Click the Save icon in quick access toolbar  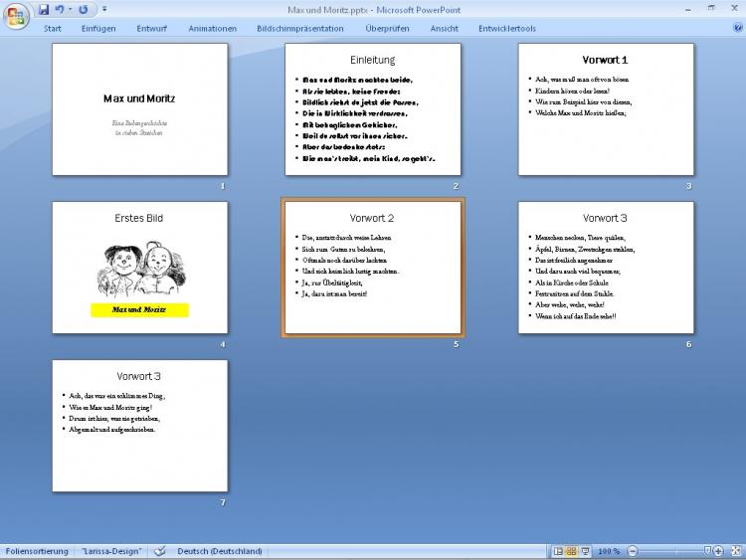tap(44, 9)
